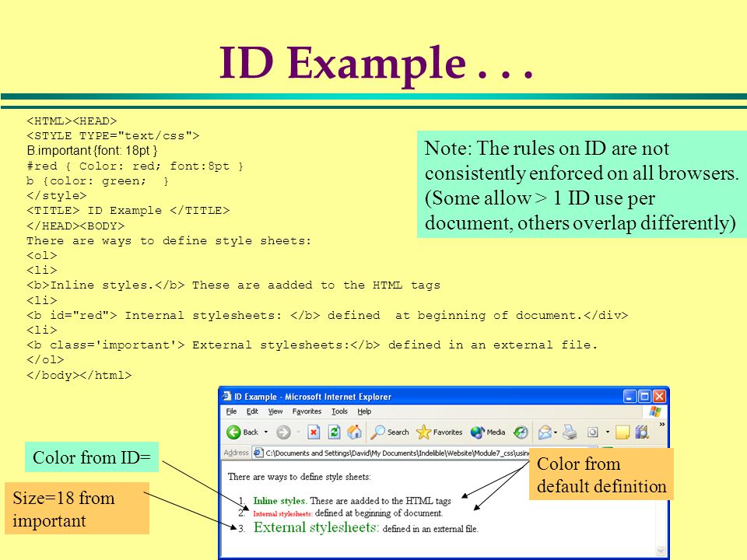The width and height of the screenshot is (747, 560).
Task: Open the Edit menu
Action: click(252, 411)
